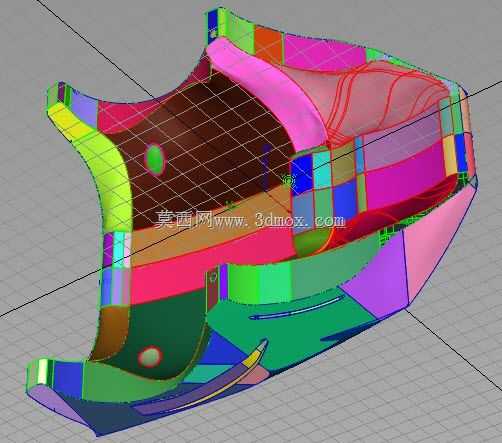Select the light pink angled face on the far right
Image resolution: width=502 pixels, height=443 pixels.
(x=437, y=243)
